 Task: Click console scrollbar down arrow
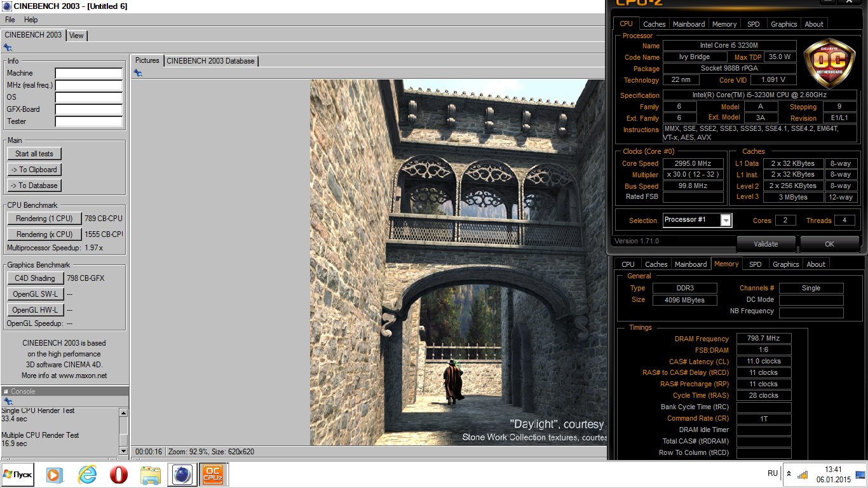(x=123, y=451)
